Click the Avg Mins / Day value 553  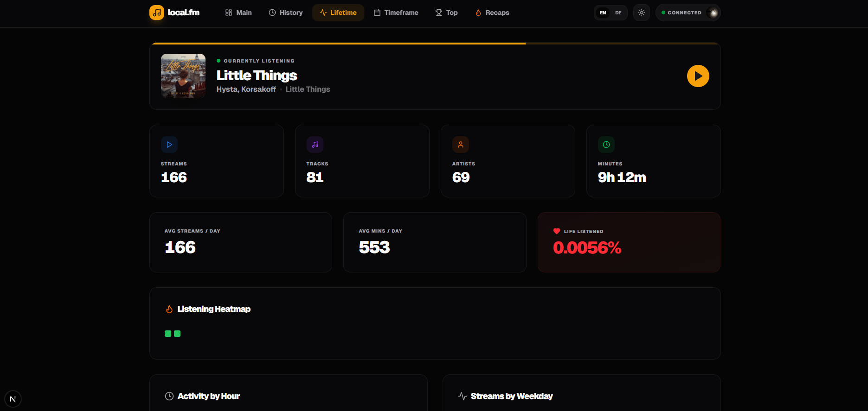(x=374, y=247)
